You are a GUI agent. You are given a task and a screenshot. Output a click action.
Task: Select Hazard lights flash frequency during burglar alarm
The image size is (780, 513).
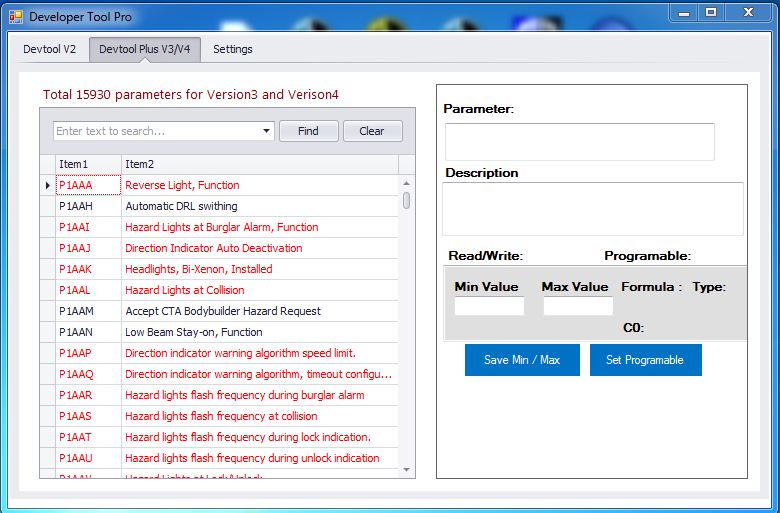point(260,395)
